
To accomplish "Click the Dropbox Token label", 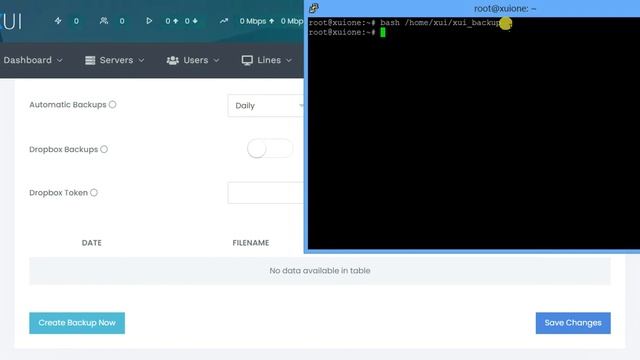I will (58, 193).
